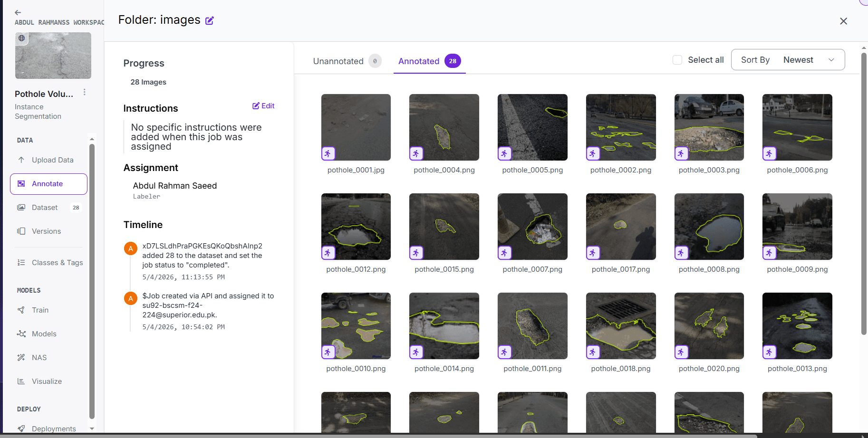The width and height of the screenshot is (868, 438).
Task: Open the three-dot menu beside Pothole Volu...
Action: [x=85, y=92]
